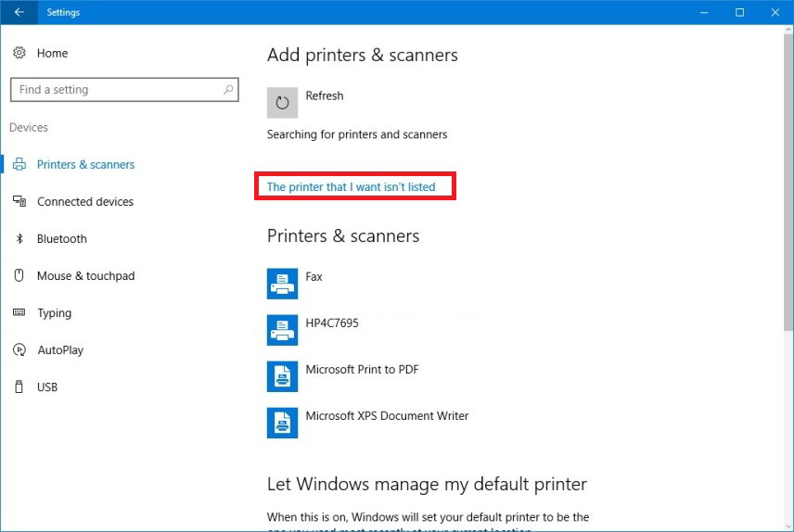The width and height of the screenshot is (794, 532).
Task: Go to USB settings
Action: [x=47, y=387]
